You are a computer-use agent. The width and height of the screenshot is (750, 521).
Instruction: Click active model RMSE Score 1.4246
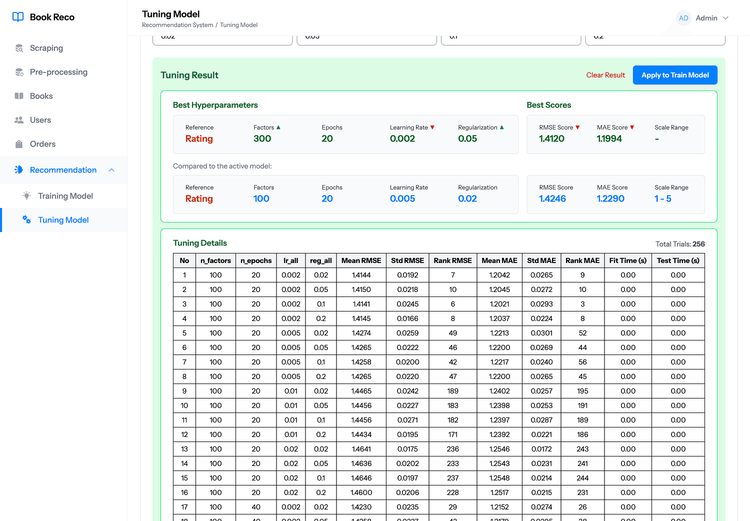[x=552, y=199]
